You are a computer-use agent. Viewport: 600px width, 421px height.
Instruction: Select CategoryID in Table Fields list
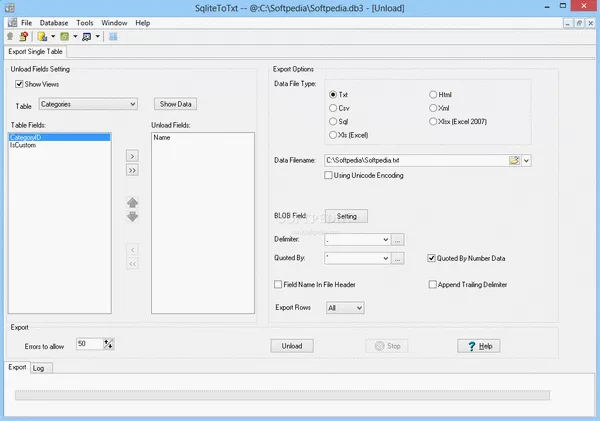60,137
